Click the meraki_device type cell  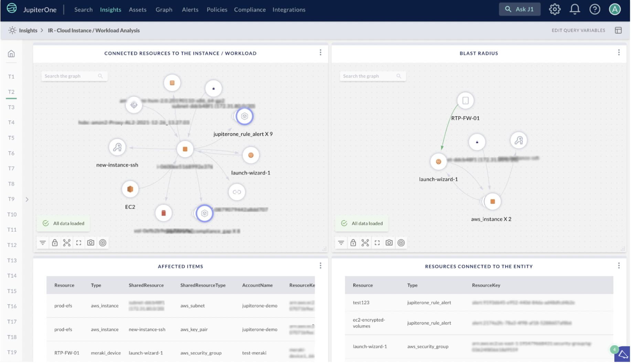click(106, 353)
